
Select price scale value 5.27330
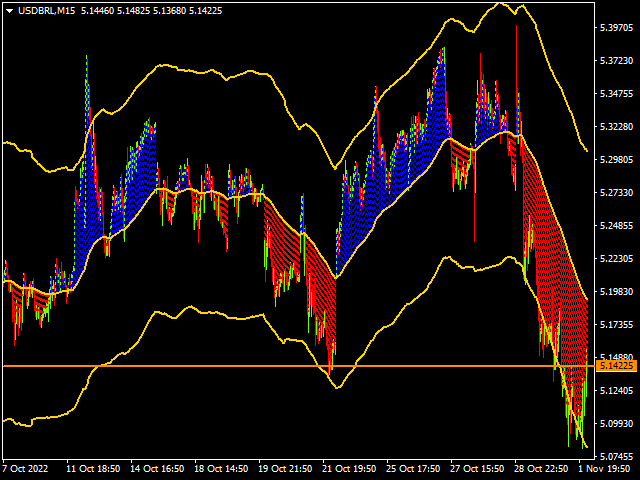(616, 192)
